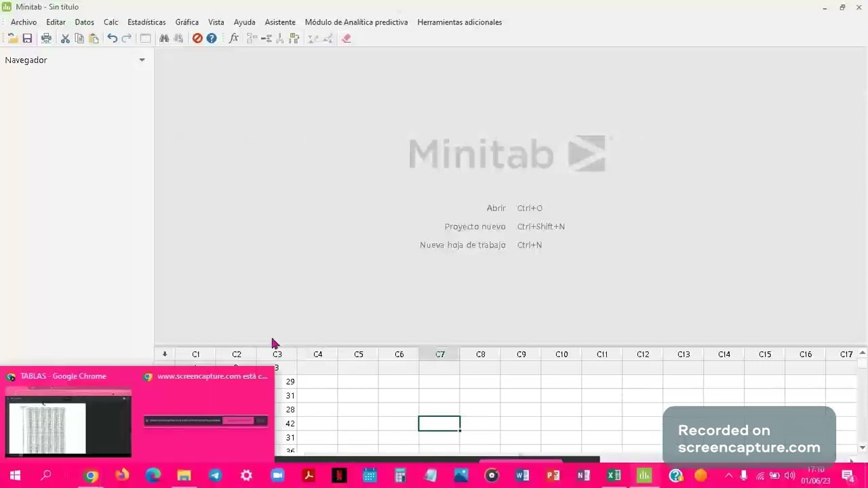Click the Redo arrow icon

(x=127, y=39)
